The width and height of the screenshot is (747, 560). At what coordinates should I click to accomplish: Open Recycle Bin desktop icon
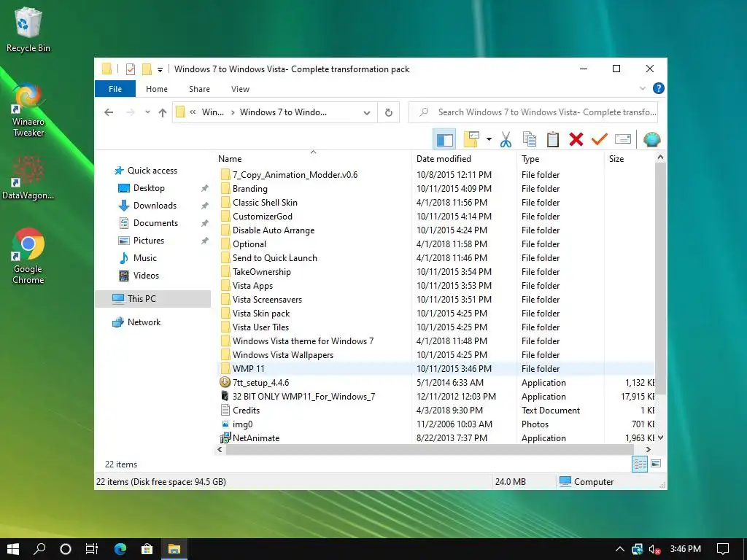click(x=28, y=31)
